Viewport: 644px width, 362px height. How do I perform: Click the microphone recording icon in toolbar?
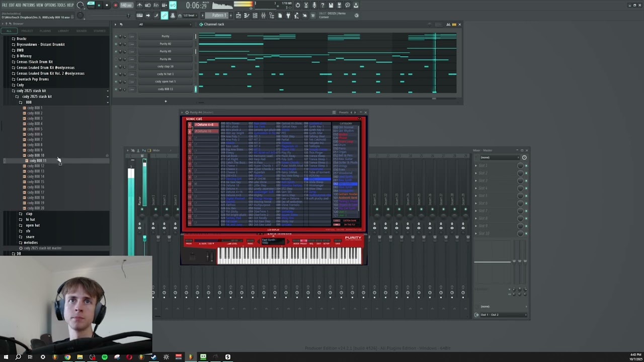314,5
